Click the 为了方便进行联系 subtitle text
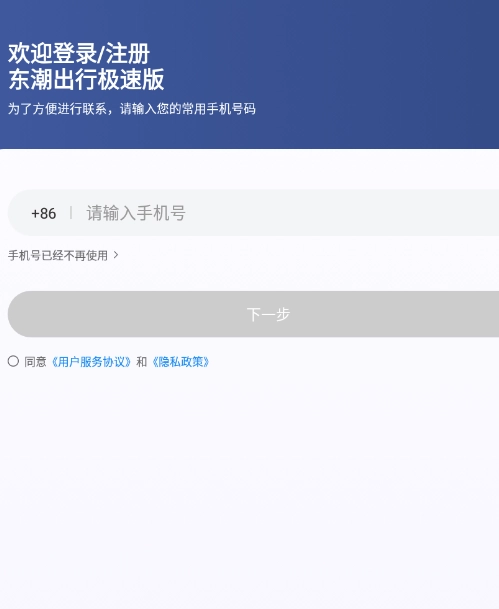 click(x=132, y=109)
